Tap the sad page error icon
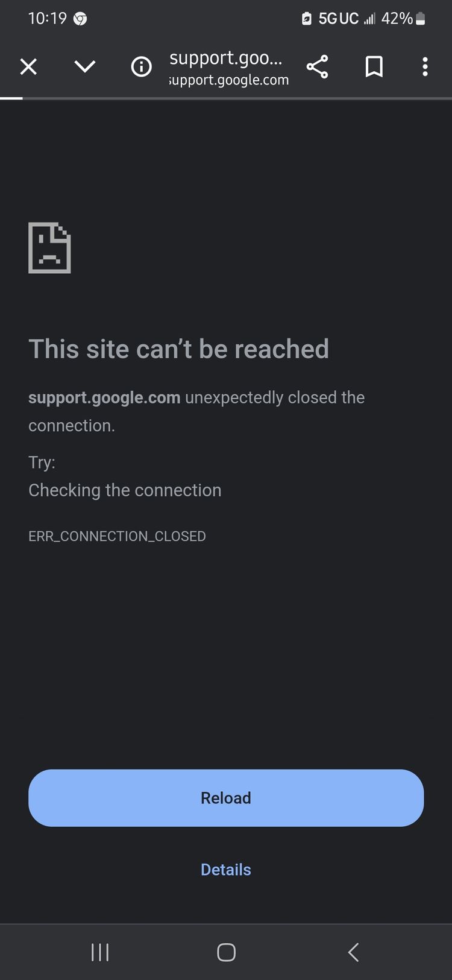Viewport: 452px width, 980px height. 49,248
